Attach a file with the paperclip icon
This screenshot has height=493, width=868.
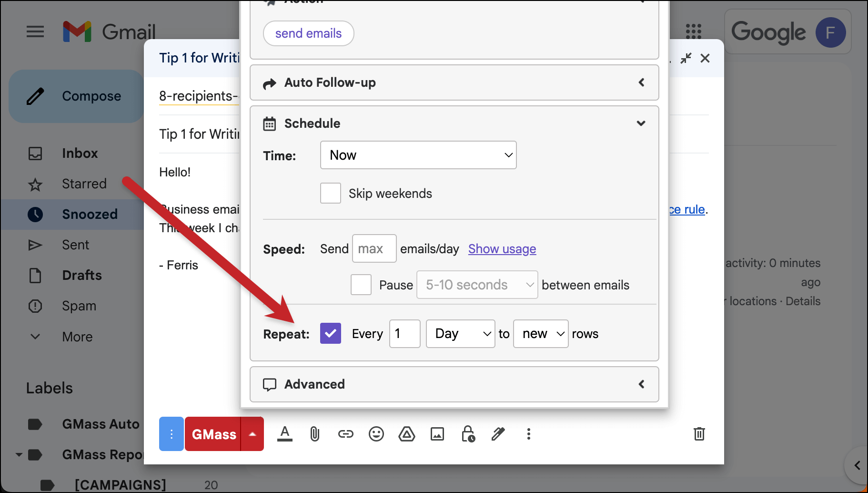pyautogui.click(x=315, y=434)
